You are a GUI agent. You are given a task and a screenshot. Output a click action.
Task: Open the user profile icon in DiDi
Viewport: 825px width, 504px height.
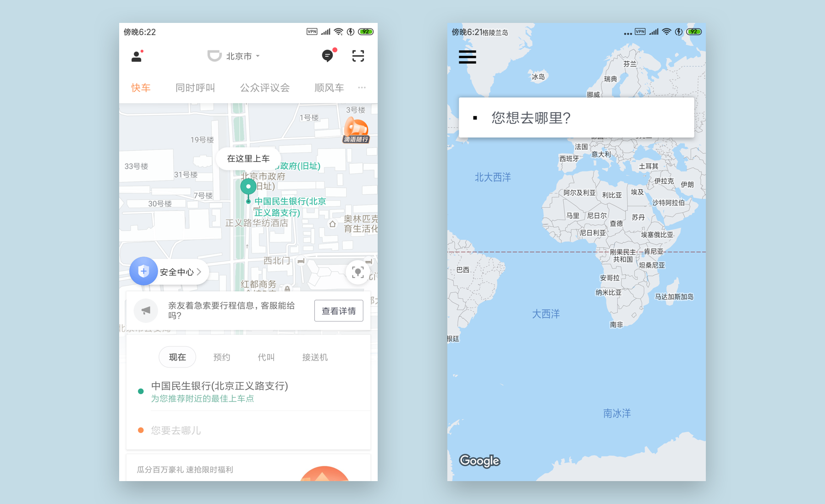137,56
